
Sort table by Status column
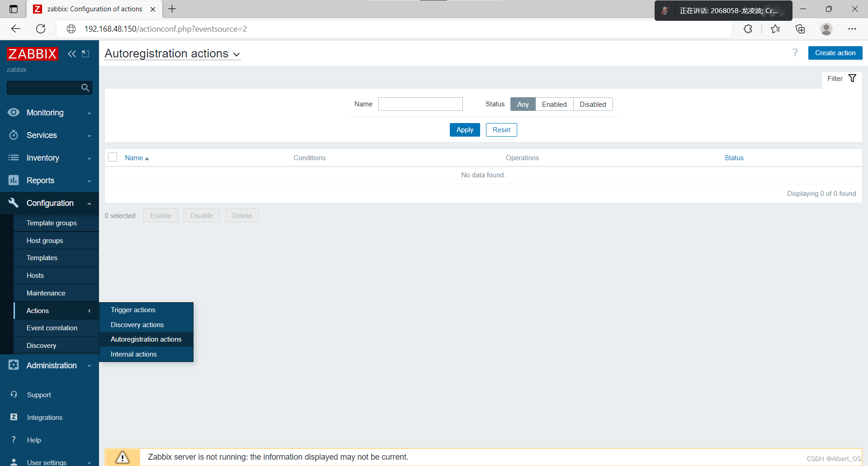pos(734,158)
